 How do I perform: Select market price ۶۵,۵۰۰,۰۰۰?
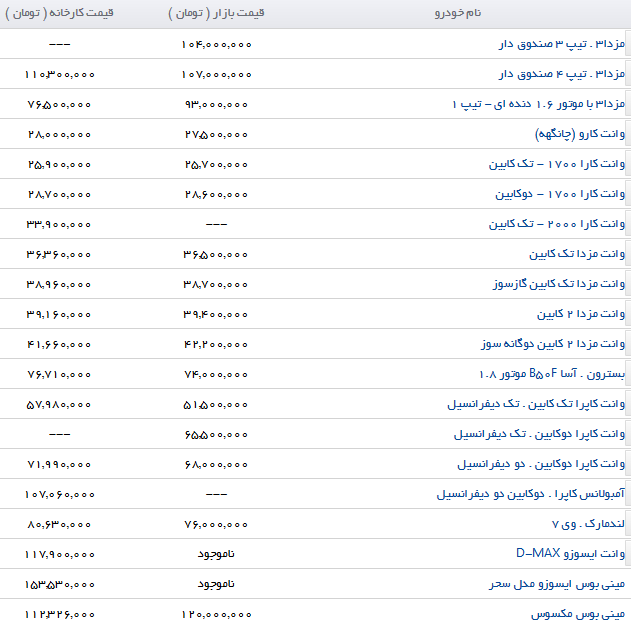point(216,434)
